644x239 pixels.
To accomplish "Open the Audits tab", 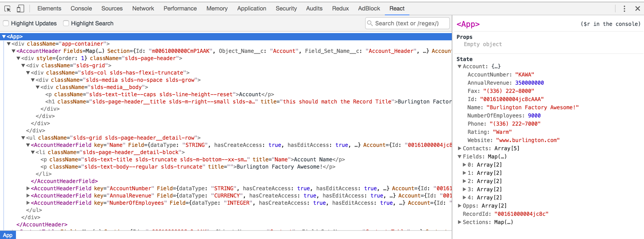I will (314, 9).
